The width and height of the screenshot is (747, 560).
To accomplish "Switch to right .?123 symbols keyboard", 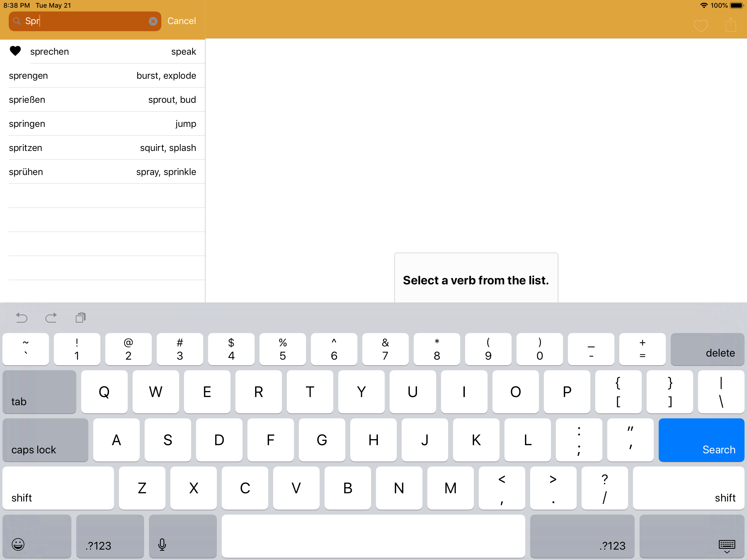I will (582, 536).
